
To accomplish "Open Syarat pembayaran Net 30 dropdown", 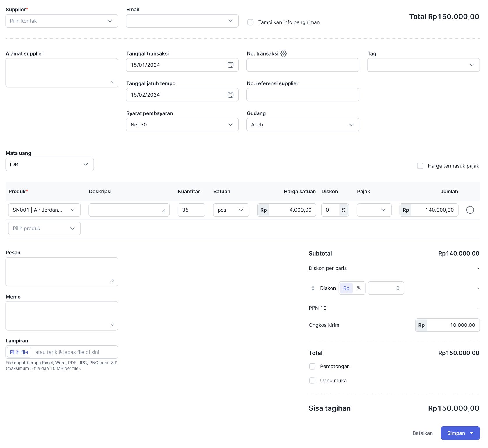I will [182, 125].
